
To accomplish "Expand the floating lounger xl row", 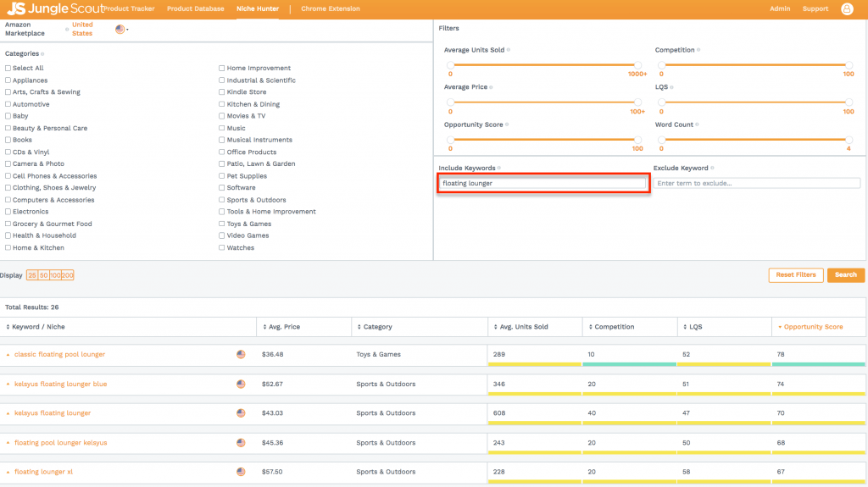I will pyautogui.click(x=8, y=472).
